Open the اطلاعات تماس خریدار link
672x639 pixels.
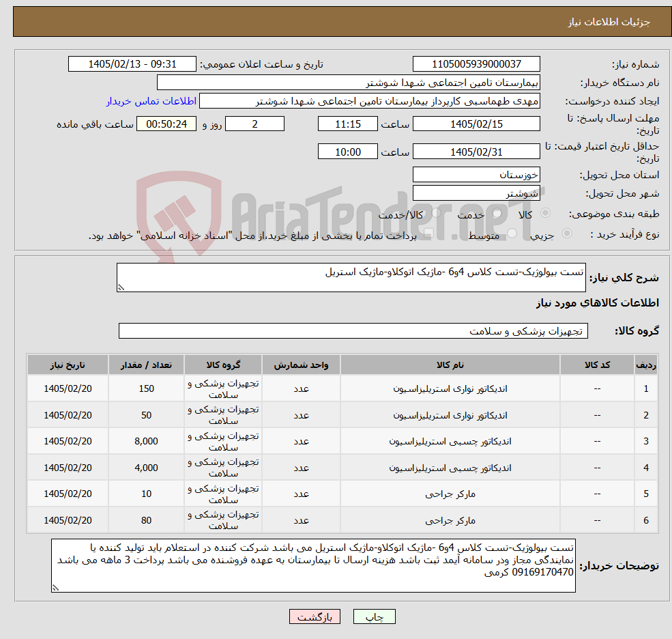151,101
